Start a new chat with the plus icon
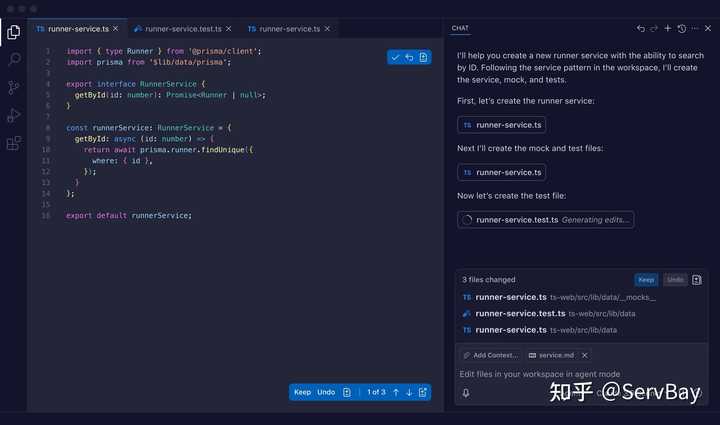 tap(668, 29)
